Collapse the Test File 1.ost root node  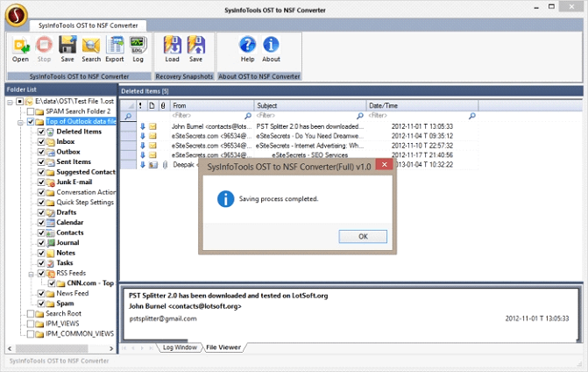[x=11, y=102]
